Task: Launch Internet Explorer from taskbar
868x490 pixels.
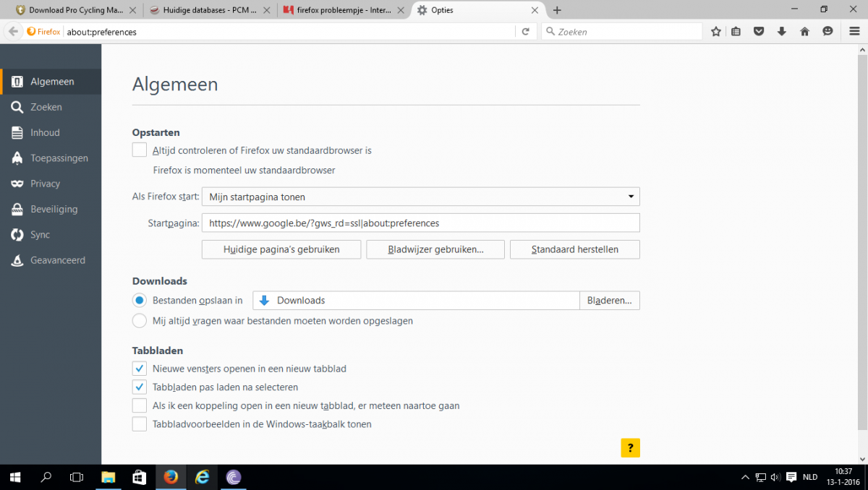Action: (x=203, y=477)
